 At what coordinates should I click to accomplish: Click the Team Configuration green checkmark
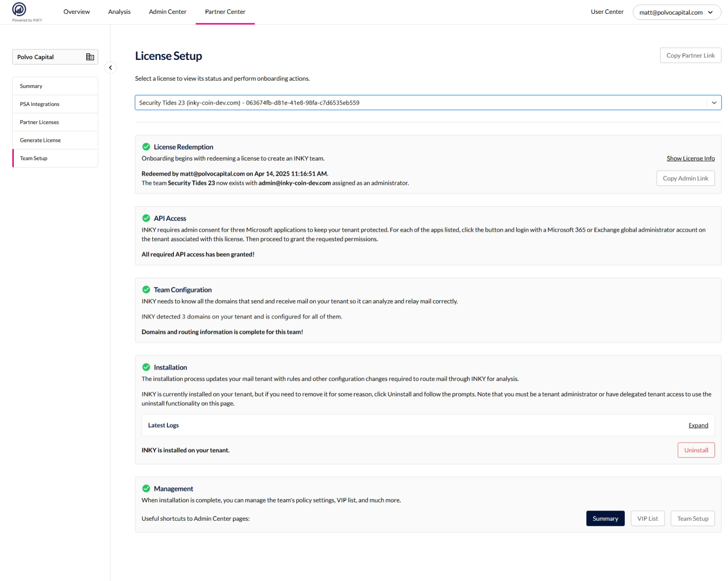pos(146,290)
